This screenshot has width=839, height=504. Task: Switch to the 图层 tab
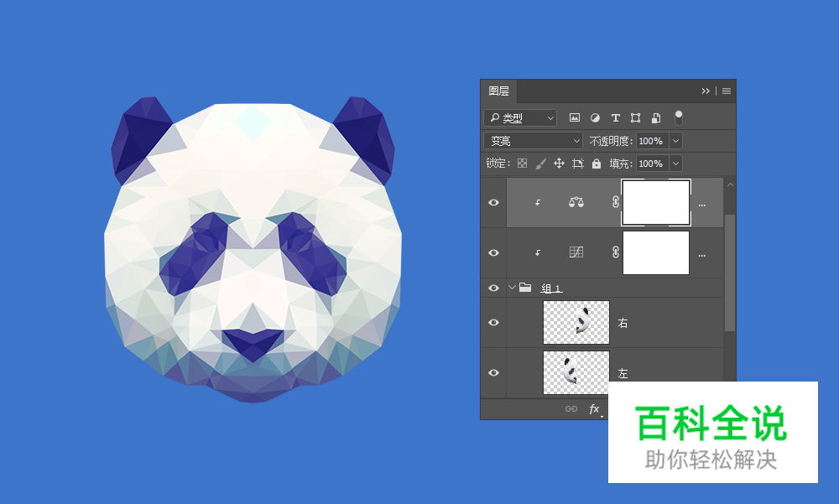click(x=498, y=91)
